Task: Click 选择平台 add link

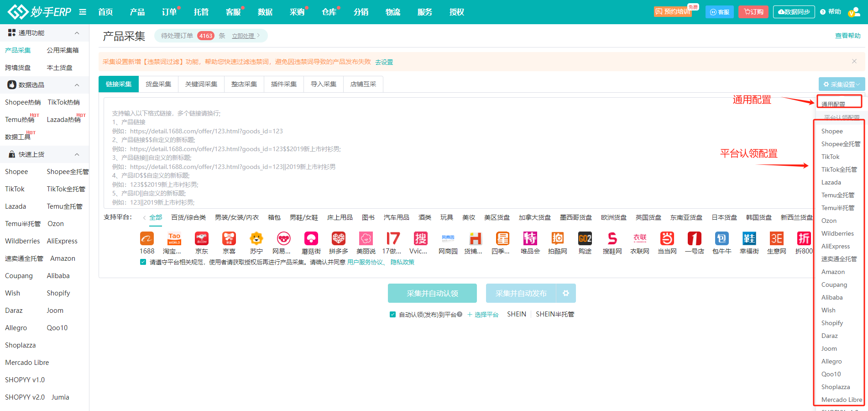Action: pos(483,314)
